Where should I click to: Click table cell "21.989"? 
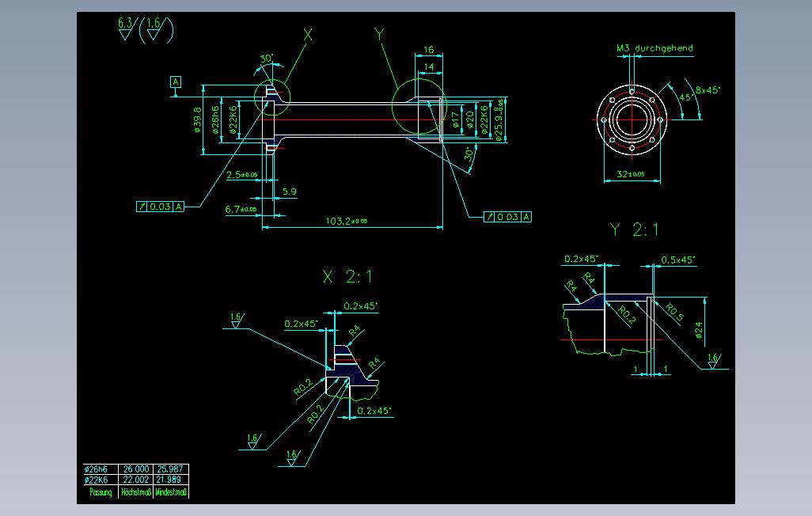coord(170,480)
